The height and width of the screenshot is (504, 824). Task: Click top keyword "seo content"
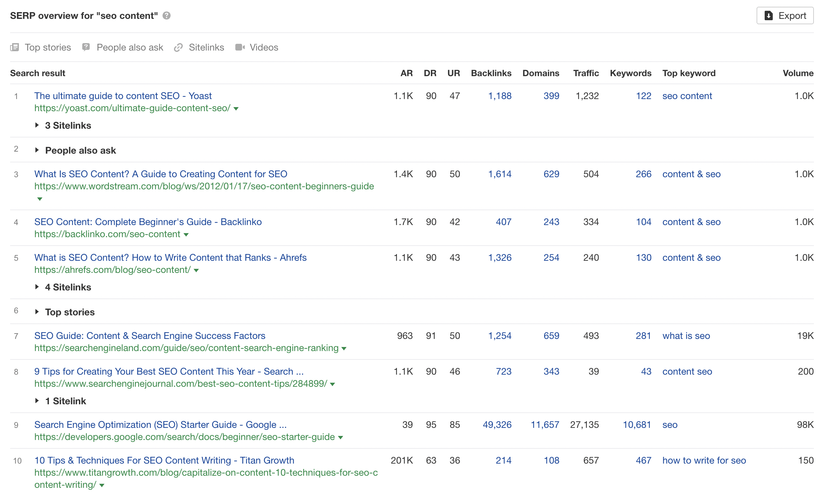(x=687, y=96)
